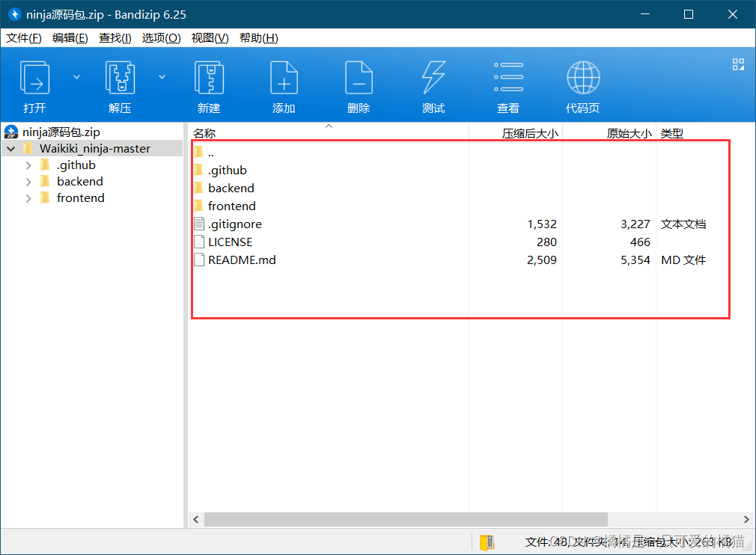Select the README.md file row
This screenshot has width=756, height=555.
pos(460,260)
